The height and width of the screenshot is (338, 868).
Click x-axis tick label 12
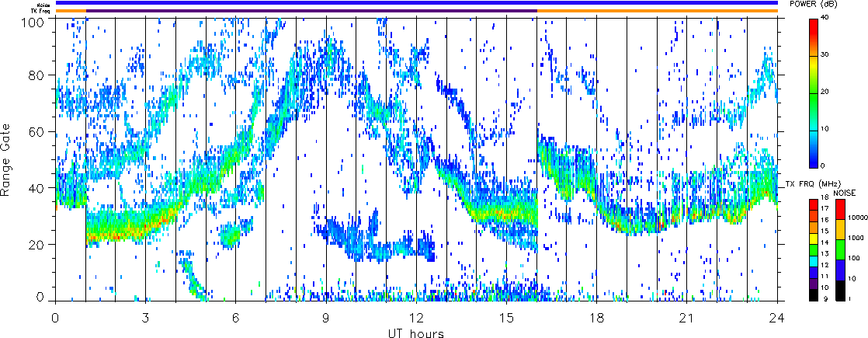[x=416, y=318]
